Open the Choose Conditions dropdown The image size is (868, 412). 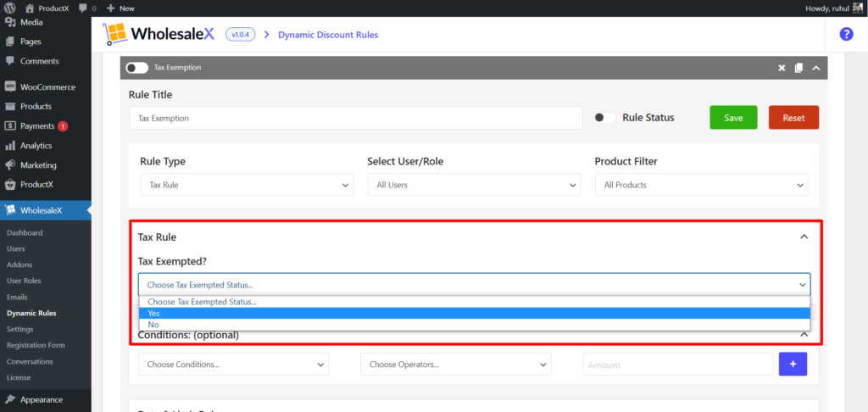(x=234, y=365)
